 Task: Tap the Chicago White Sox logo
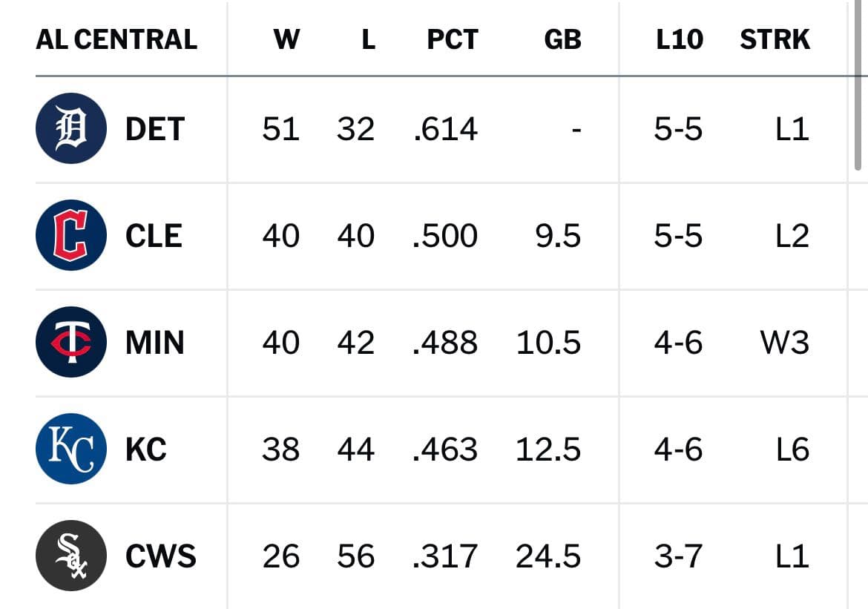[71, 556]
